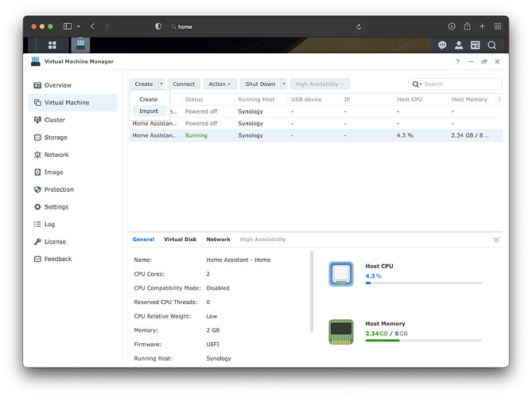
Task: Sort by the Host CPU column
Action: (421, 99)
